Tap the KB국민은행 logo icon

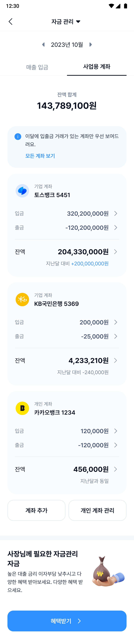[x=22, y=300]
